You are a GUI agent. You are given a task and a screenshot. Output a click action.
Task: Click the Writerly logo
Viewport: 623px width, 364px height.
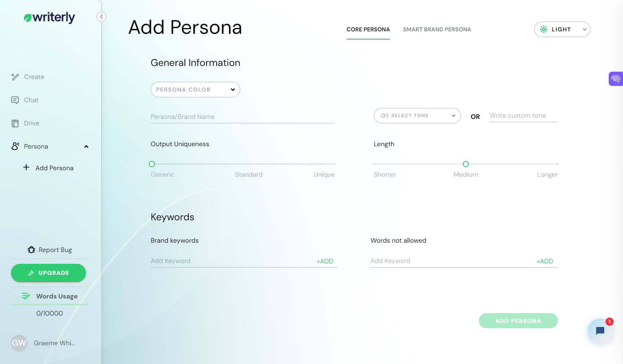pyautogui.click(x=49, y=18)
